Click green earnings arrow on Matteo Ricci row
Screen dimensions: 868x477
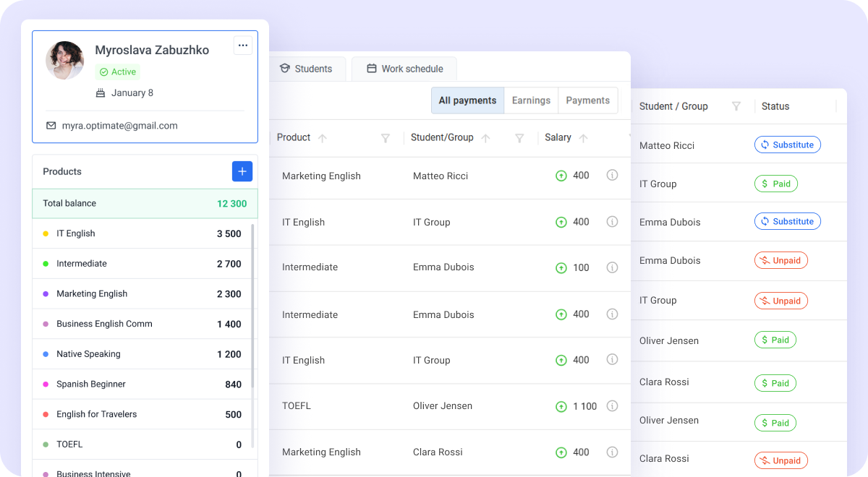tap(561, 176)
